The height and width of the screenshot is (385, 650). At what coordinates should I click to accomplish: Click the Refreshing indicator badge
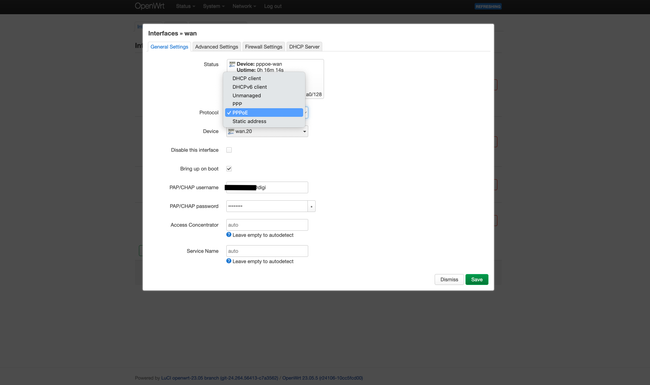pos(488,6)
